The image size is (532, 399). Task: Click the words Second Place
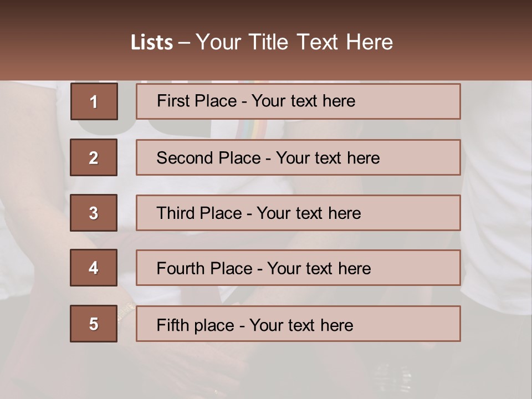pos(208,158)
